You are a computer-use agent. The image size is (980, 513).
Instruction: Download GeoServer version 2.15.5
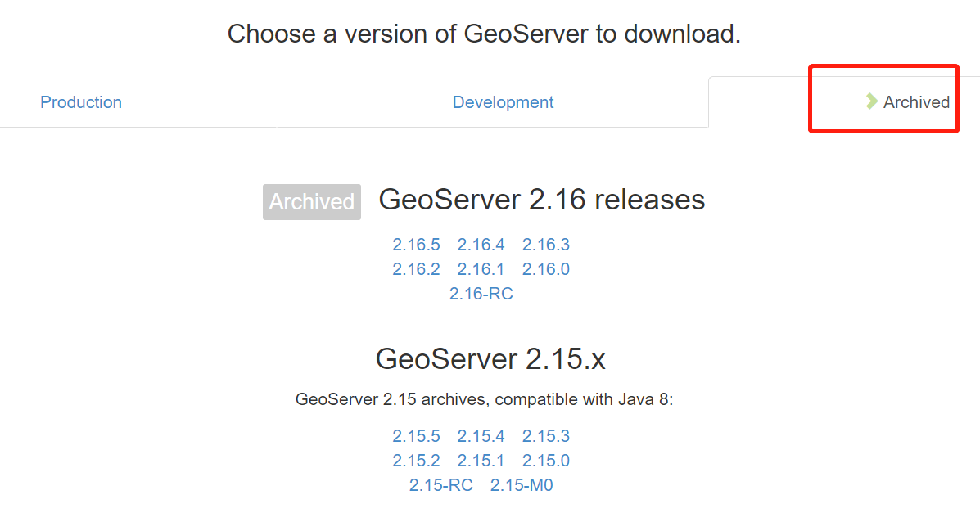416,436
